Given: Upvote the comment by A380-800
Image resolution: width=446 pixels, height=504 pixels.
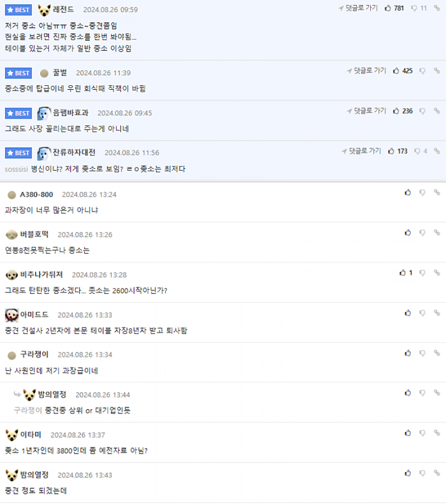Looking at the screenshot, I should tap(408, 192).
